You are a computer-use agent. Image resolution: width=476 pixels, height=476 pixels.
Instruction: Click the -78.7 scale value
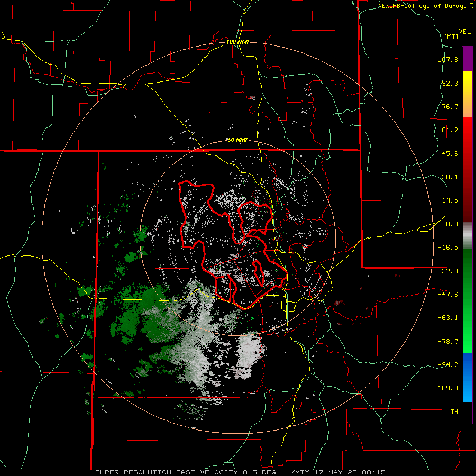click(448, 342)
